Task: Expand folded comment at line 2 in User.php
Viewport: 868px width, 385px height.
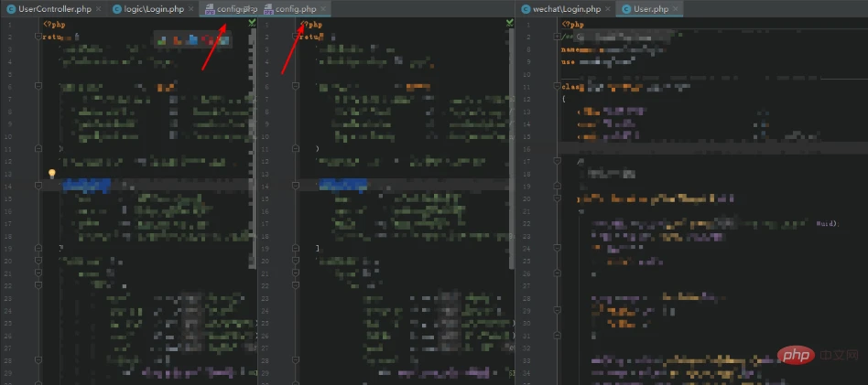Action: (x=557, y=37)
